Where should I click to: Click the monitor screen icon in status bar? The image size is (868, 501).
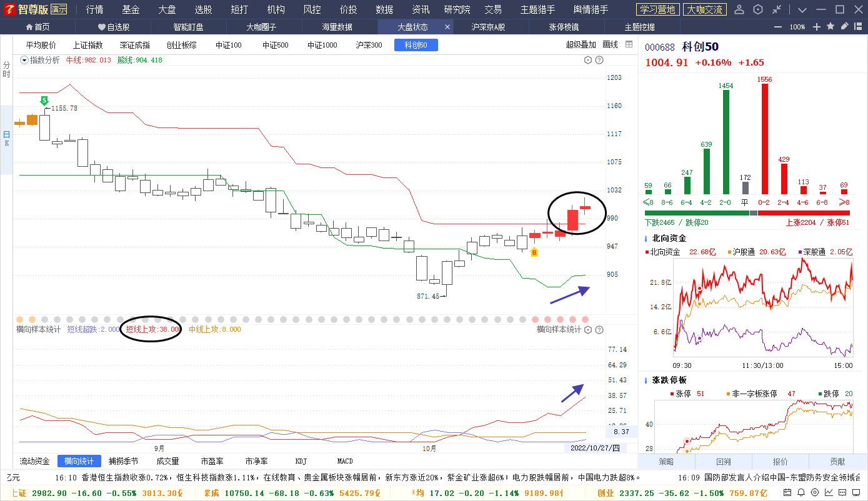856,493
